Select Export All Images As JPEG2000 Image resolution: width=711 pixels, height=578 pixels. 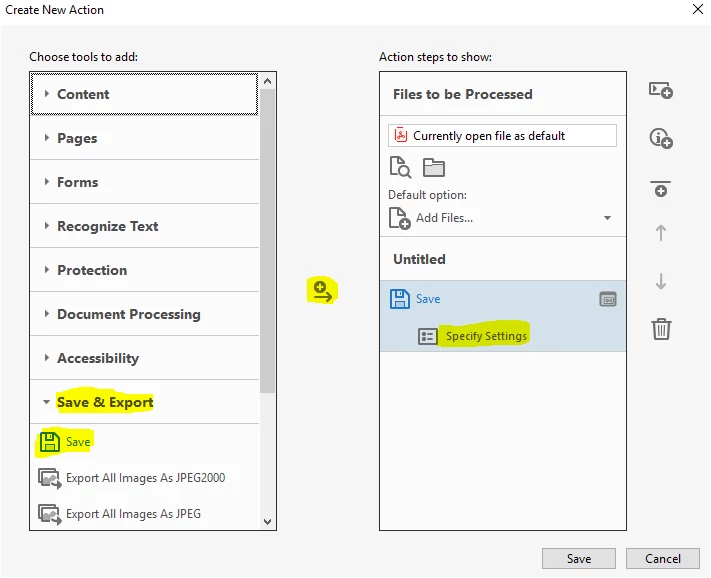(x=146, y=478)
